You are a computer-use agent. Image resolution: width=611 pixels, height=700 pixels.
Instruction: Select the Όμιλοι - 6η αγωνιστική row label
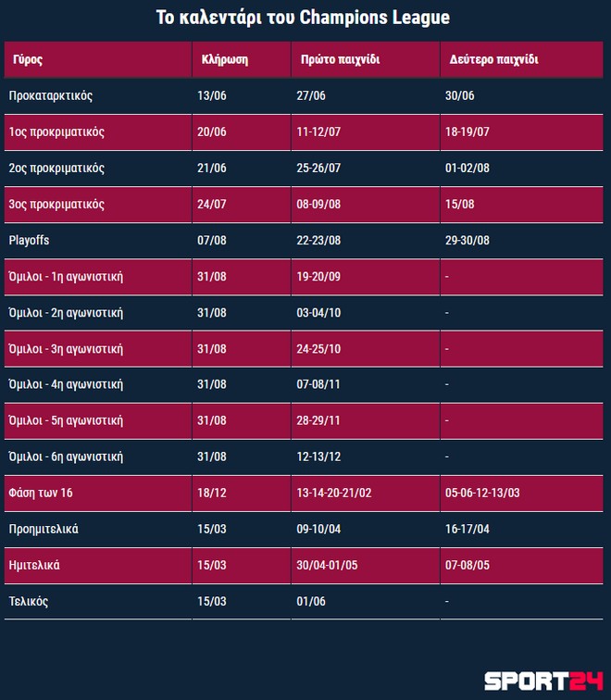pos(66,456)
